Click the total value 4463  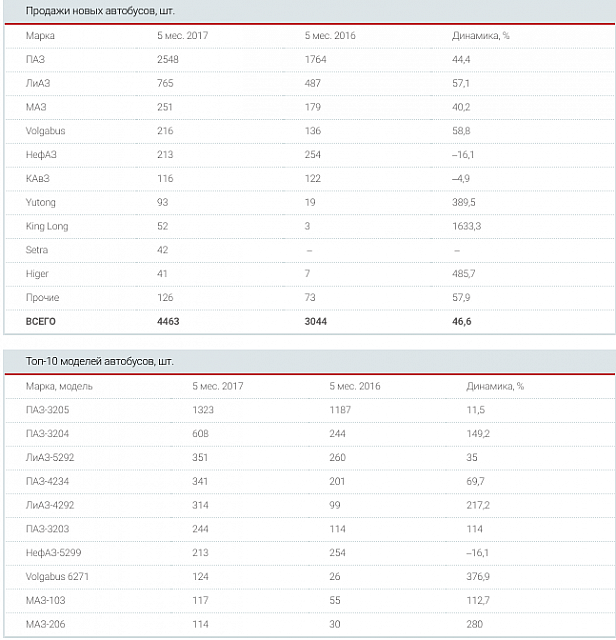pos(170,322)
